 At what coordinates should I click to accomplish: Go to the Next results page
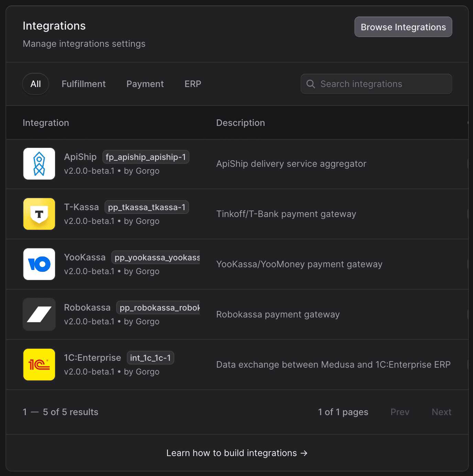coord(441,412)
